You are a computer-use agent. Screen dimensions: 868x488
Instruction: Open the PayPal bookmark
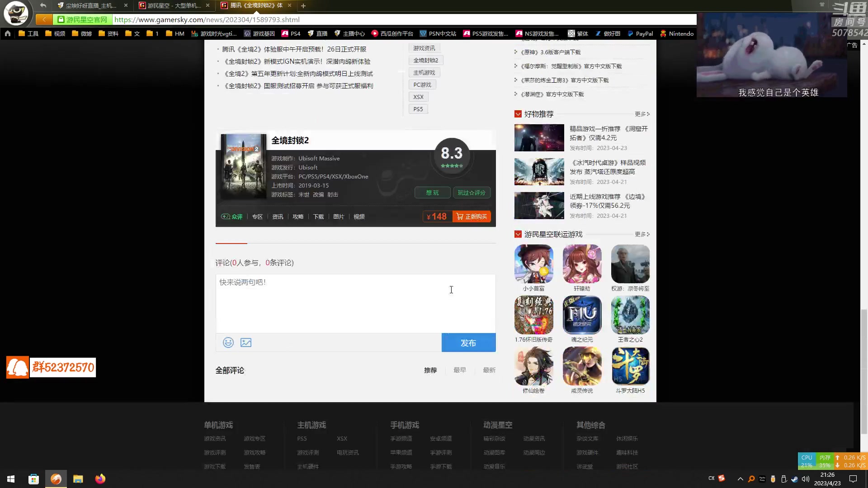tap(640, 33)
